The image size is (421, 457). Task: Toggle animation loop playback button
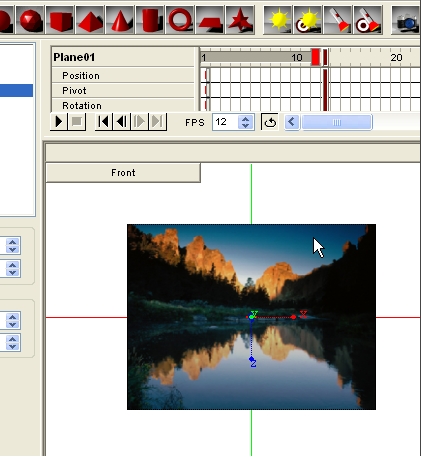(x=269, y=122)
